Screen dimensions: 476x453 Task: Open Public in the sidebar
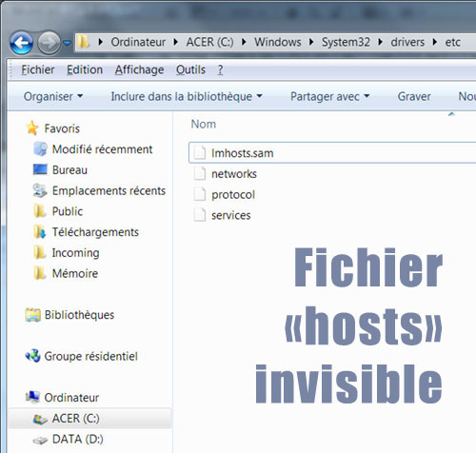point(68,211)
